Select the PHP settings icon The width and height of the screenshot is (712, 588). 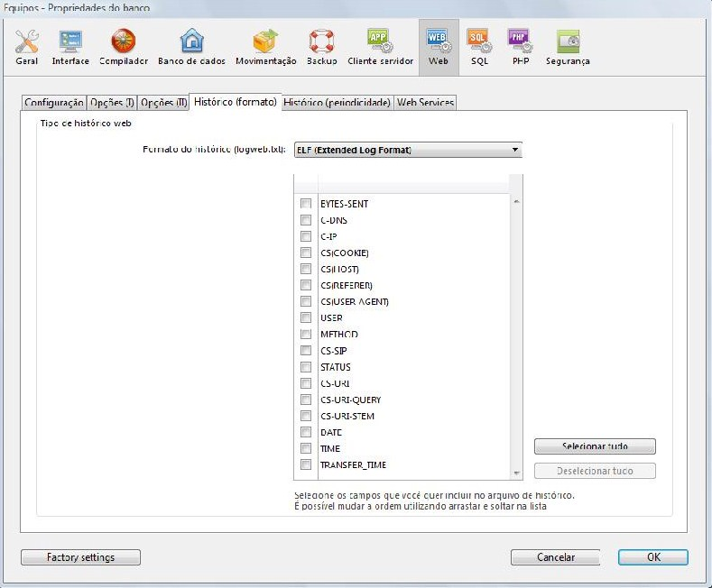point(518,41)
